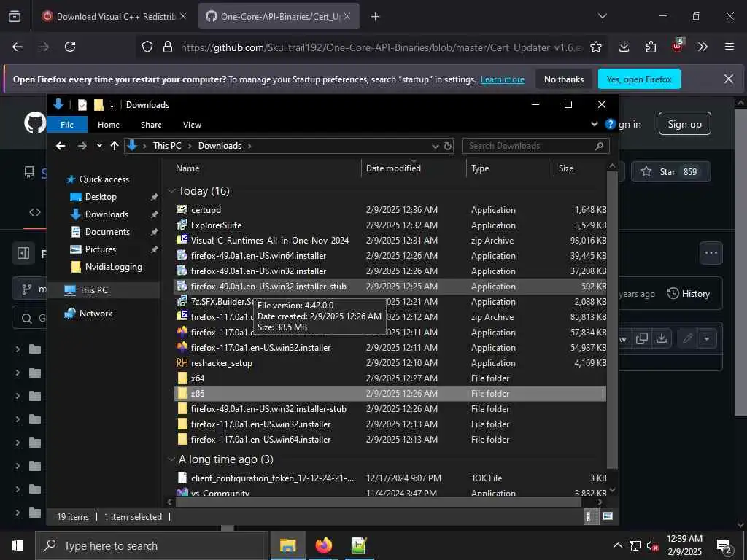The height and width of the screenshot is (560, 747).
Task: Refresh Downloads folder in address bar
Action: [448, 146]
